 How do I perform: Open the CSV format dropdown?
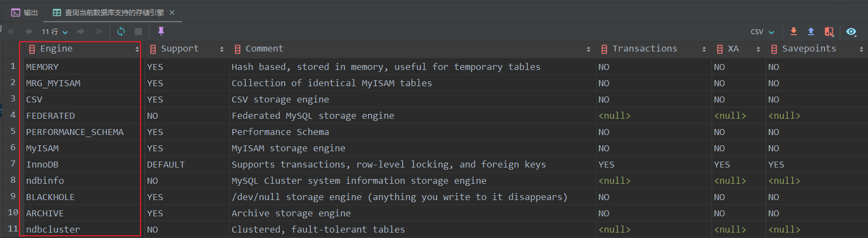762,32
